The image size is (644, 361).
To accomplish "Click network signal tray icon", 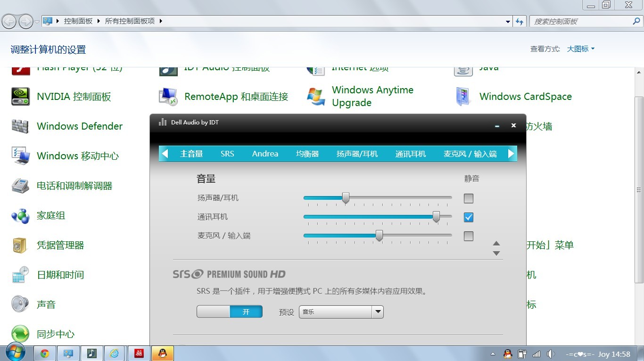I will pyautogui.click(x=537, y=354).
